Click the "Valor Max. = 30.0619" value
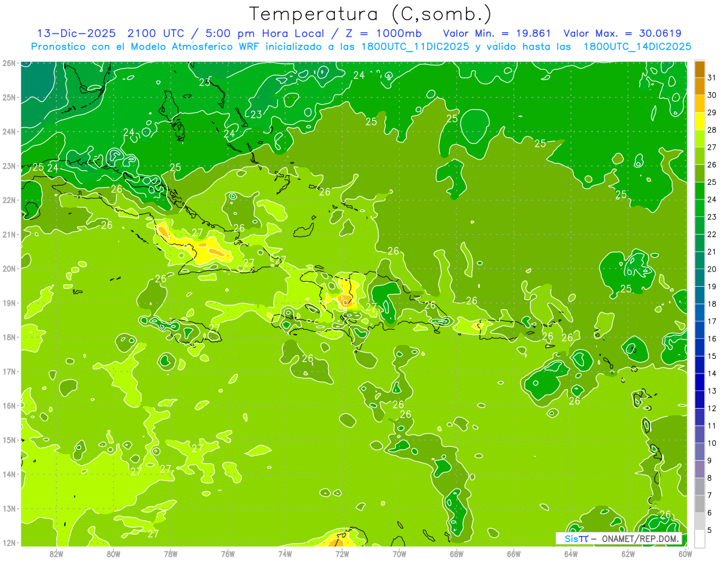The image size is (728, 562). tap(622, 33)
